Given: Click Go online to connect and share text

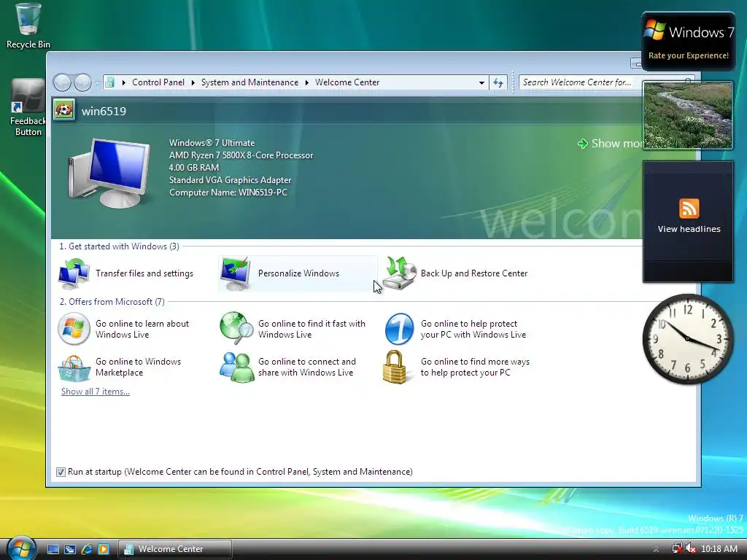Looking at the screenshot, I should (307, 367).
